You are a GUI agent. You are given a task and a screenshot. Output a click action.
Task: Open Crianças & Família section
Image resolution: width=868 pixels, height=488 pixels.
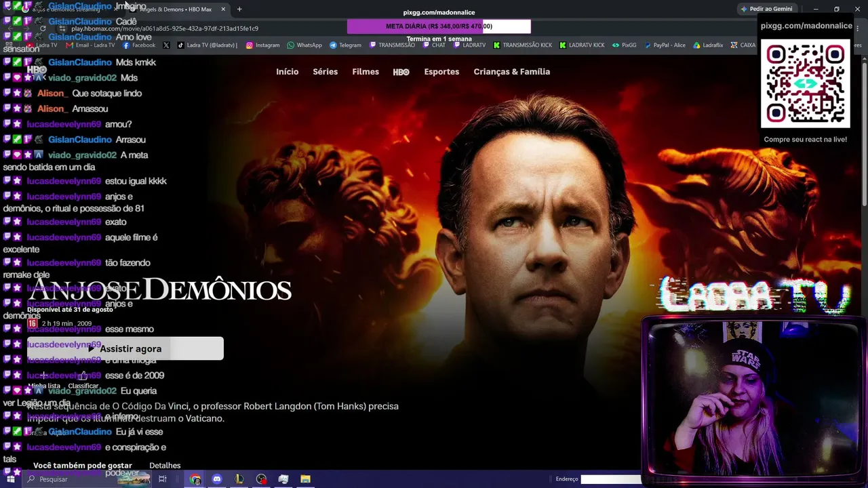(512, 72)
